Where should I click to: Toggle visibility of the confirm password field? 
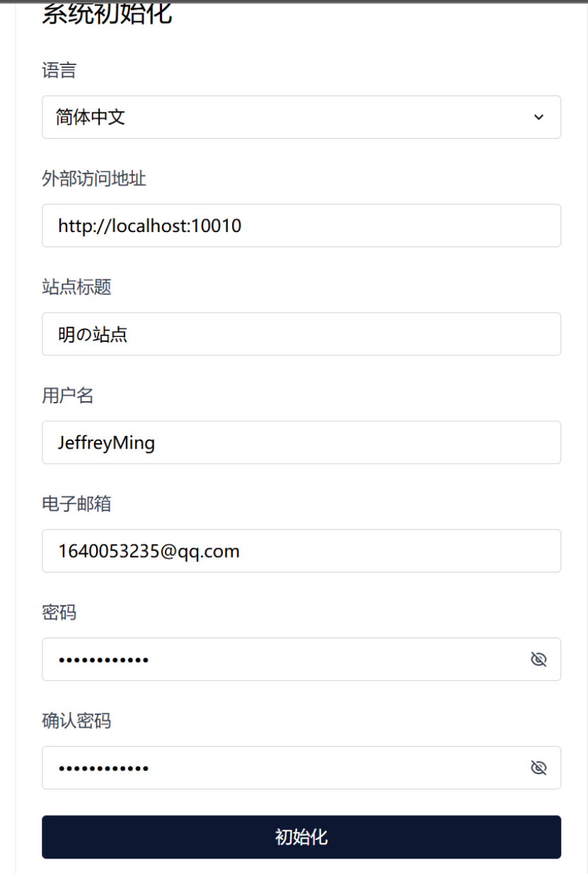point(538,768)
